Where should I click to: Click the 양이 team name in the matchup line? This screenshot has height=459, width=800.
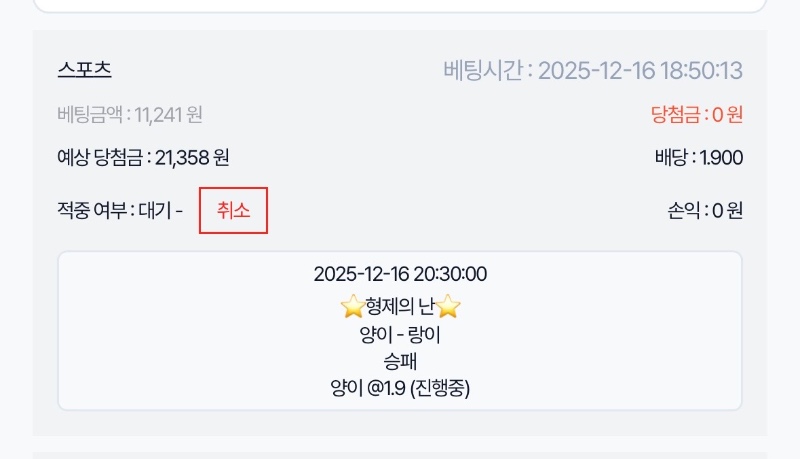coord(374,334)
